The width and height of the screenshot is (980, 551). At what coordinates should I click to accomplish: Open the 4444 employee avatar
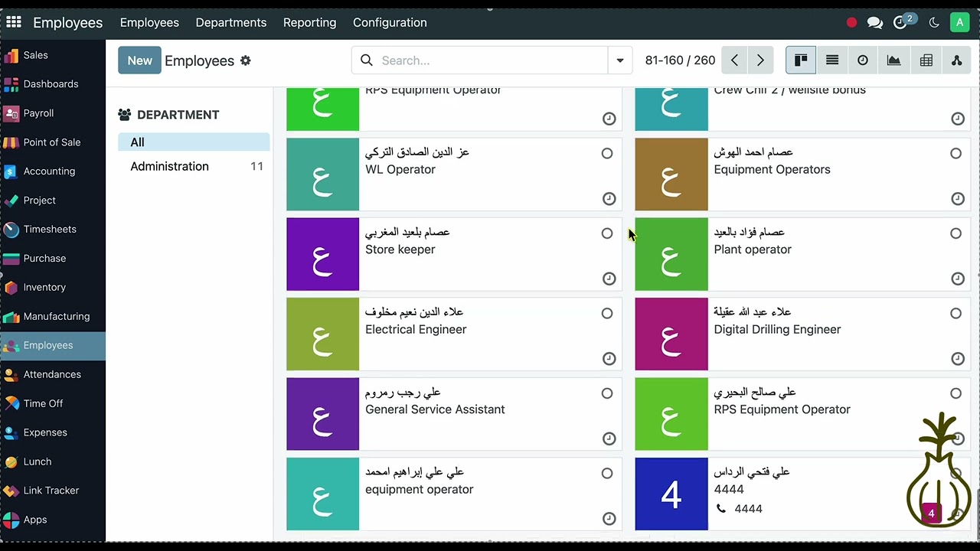tap(671, 494)
